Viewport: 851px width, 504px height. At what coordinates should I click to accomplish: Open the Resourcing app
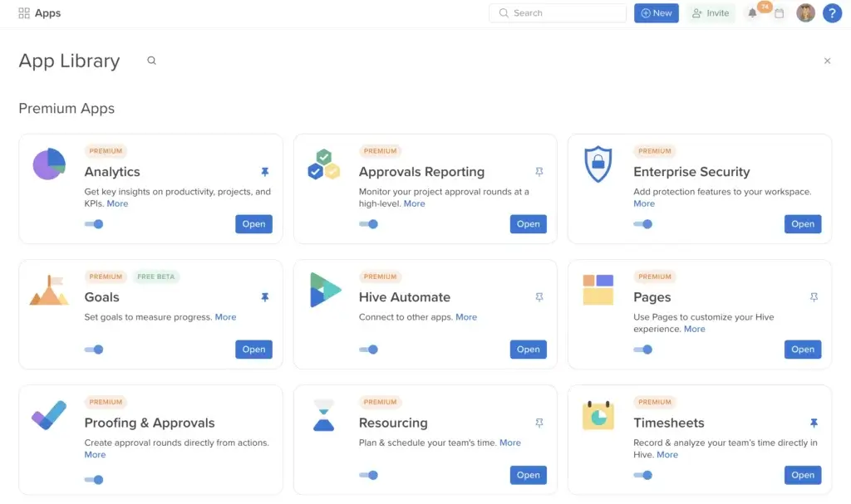[528, 475]
